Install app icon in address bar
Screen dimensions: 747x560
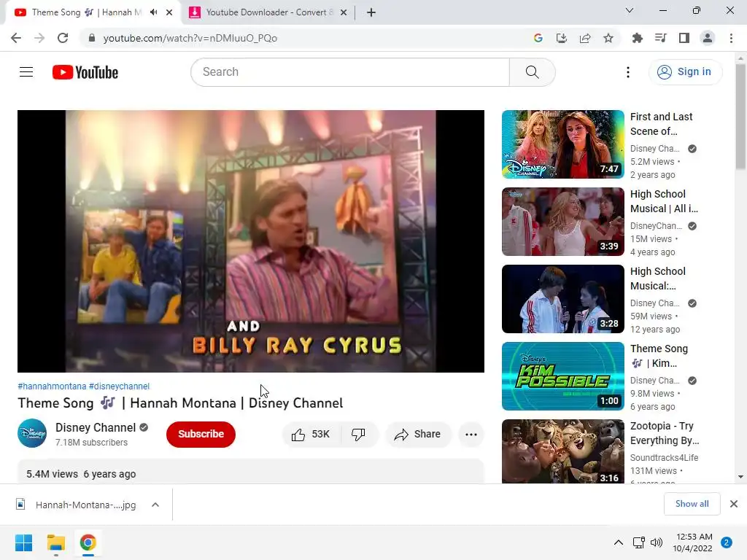point(562,38)
